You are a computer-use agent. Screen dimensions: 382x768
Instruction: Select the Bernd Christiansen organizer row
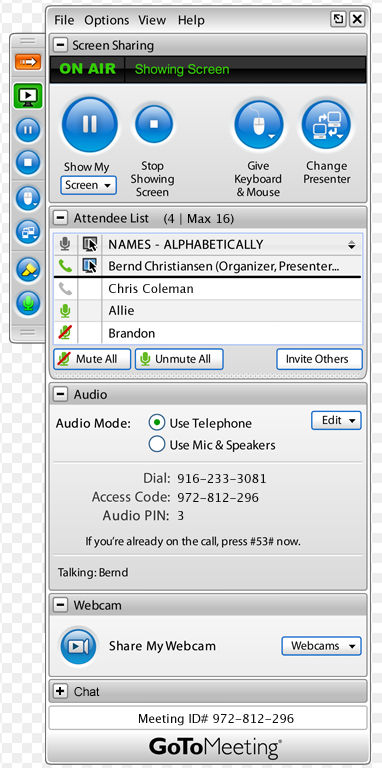coord(208,266)
